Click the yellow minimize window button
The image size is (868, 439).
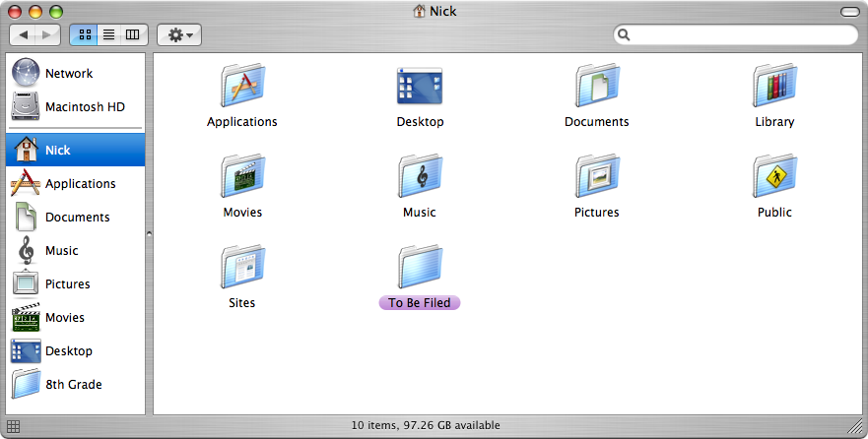34,12
